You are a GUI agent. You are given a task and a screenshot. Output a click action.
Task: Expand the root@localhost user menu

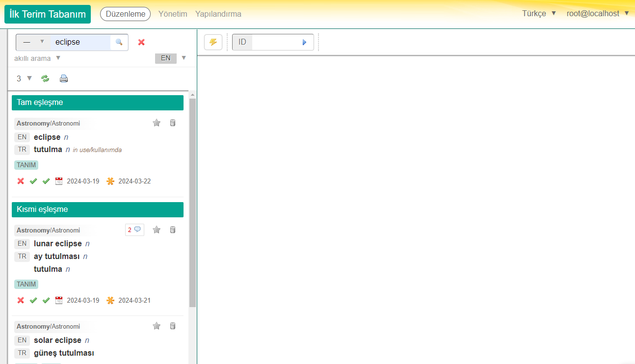tap(597, 14)
